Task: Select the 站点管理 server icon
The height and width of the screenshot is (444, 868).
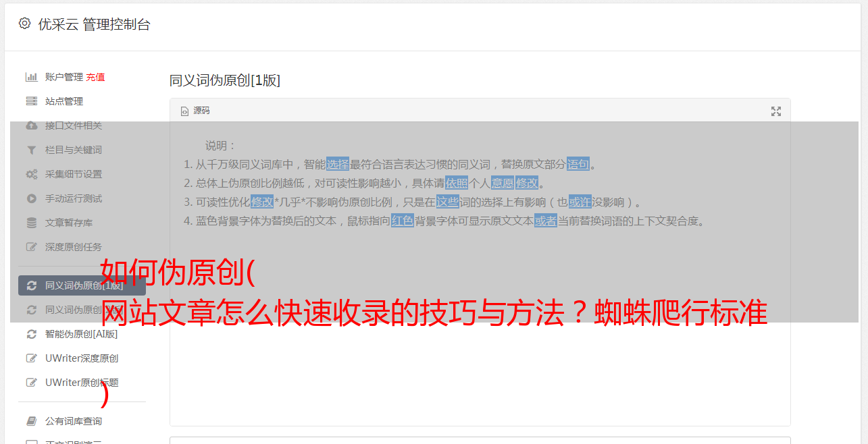Action: pos(31,101)
